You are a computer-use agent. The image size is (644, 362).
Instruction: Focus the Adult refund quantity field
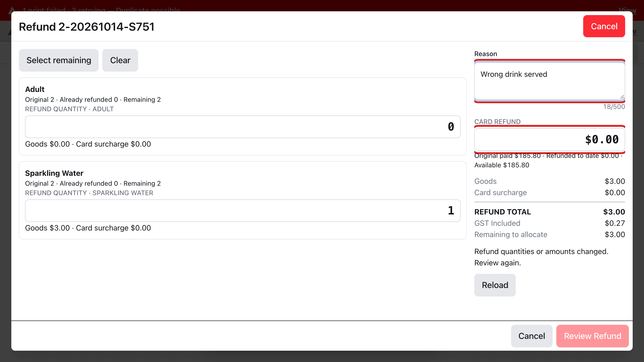pyautogui.click(x=243, y=127)
